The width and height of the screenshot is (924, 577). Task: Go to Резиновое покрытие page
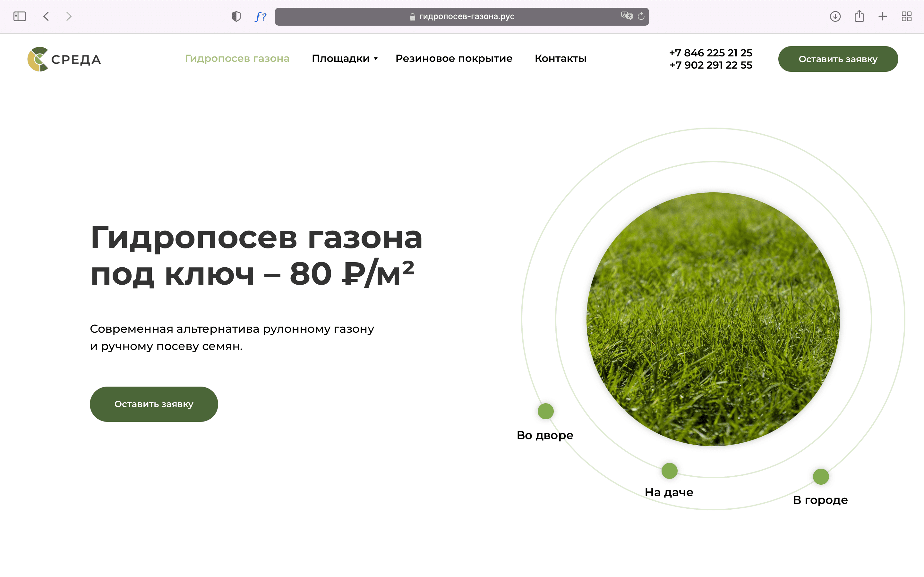(x=454, y=58)
